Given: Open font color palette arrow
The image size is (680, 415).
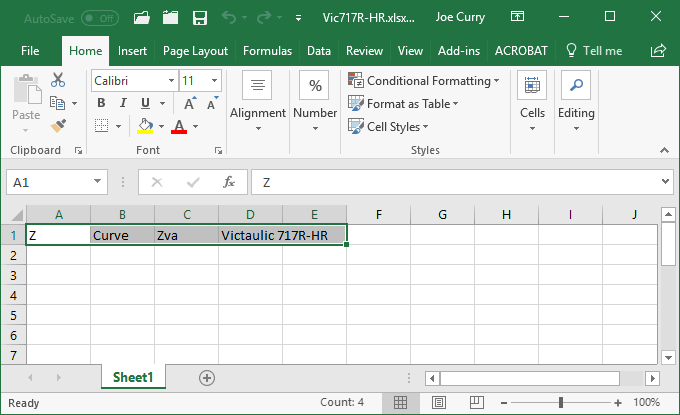Looking at the screenshot, I should pos(196,126).
